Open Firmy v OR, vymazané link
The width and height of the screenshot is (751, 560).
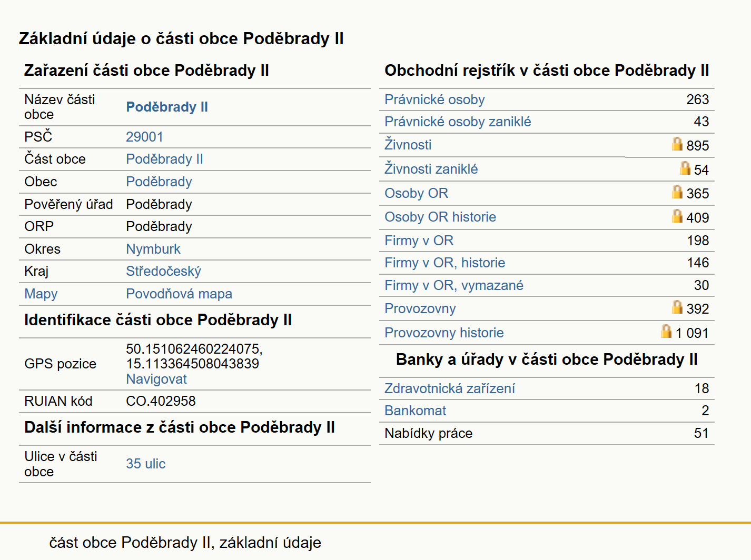[454, 285]
